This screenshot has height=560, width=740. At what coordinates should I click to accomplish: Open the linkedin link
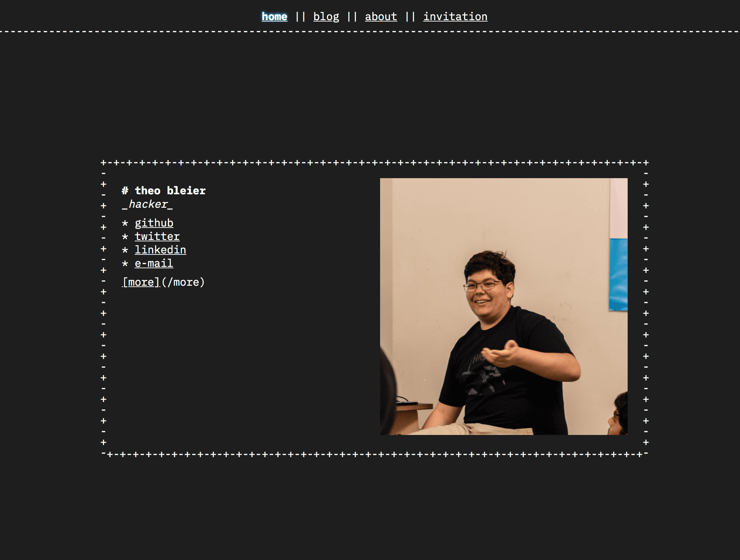(x=160, y=250)
